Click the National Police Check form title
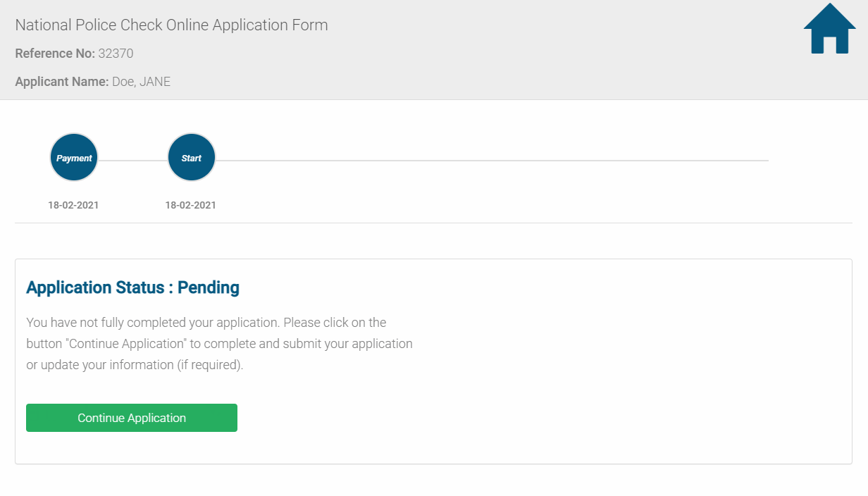This screenshot has height=496, width=868. 171,25
